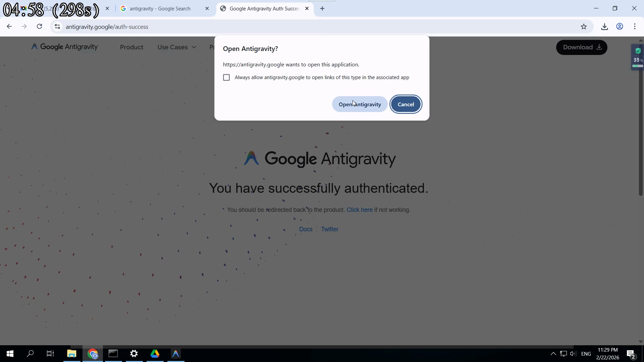Viewport: 644px width, 362px height.
Task: Open a new browser tab
Action: pos(322,9)
